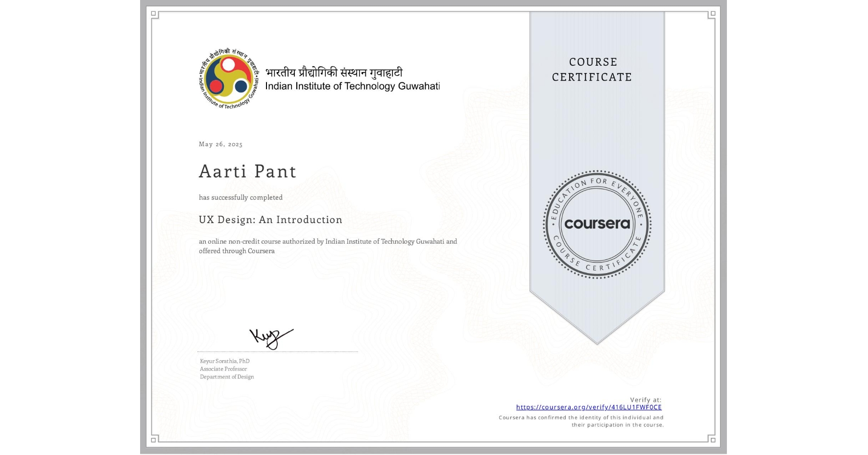Click the white center circle of the logo
The width and height of the screenshot is (868, 455).
pos(228,65)
